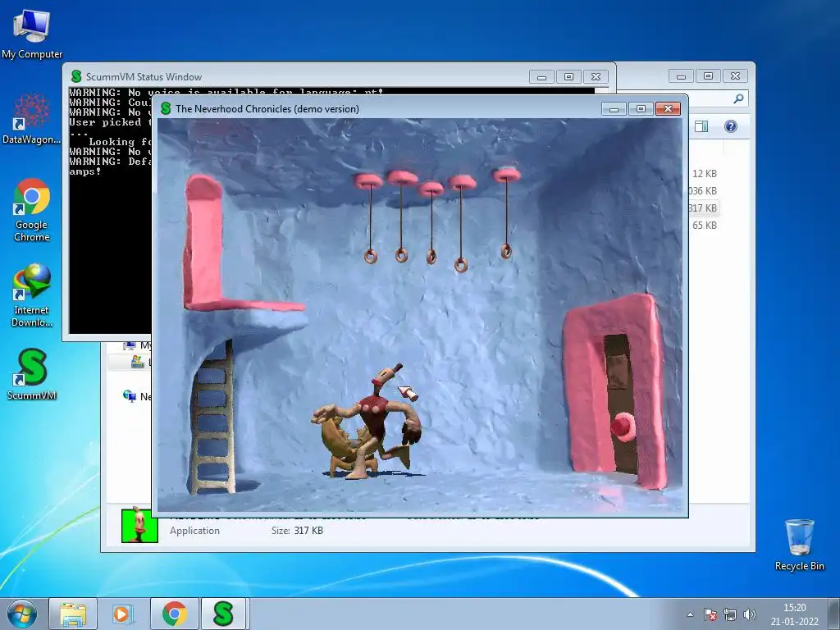Screen dimensions: 840x630
Task: Show hidden system tray icons
Action: pos(690,614)
